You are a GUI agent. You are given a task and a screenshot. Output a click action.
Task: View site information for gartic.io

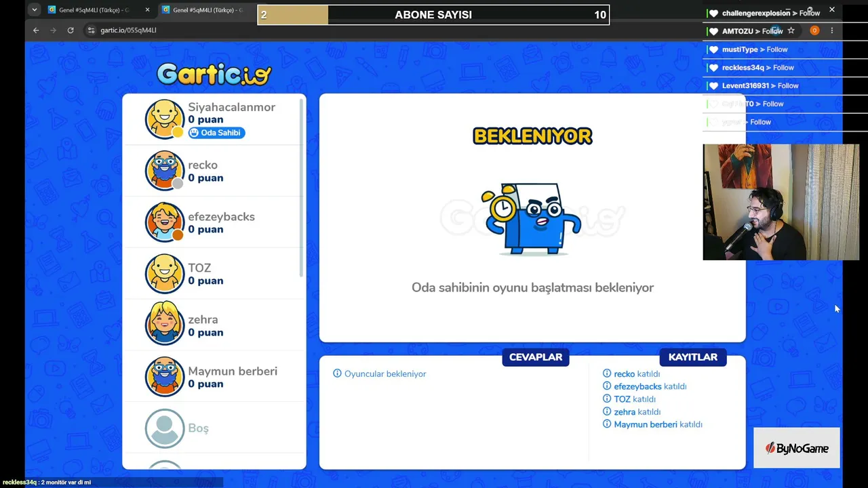[x=92, y=30]
